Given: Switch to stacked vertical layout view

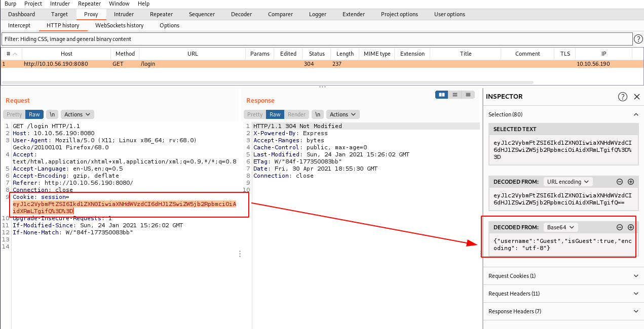Looking at the screenshot, I should 455,95.
